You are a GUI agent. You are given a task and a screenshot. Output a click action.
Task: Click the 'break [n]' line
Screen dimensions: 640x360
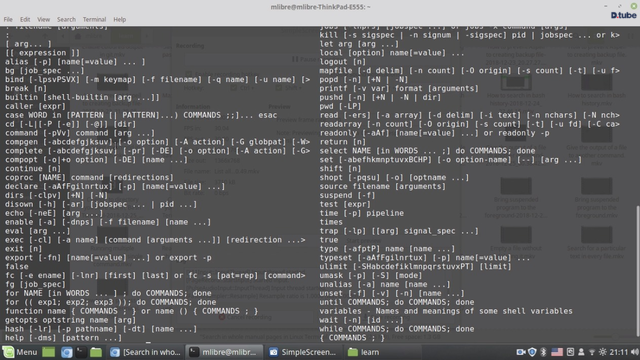pos(26,89)
